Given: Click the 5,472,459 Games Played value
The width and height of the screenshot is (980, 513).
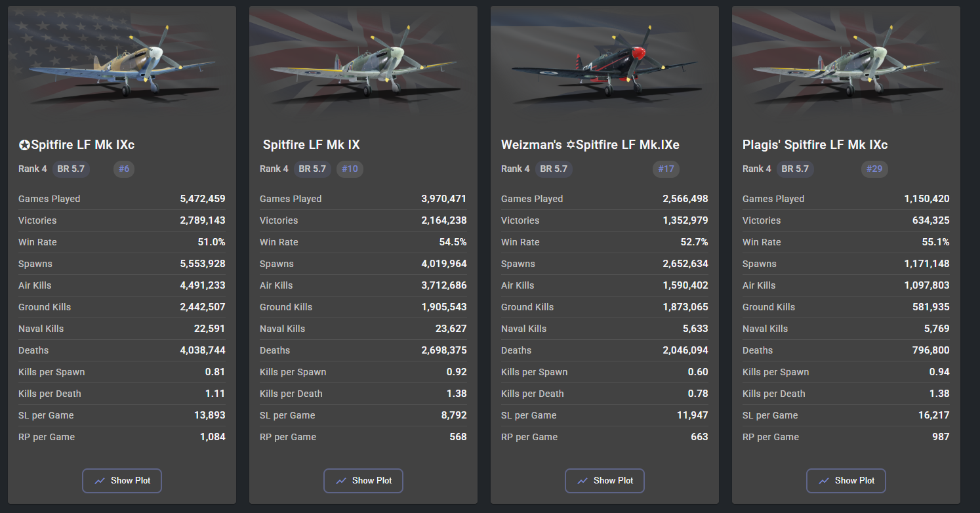Looking at the screenshot, I should [202, 199].
